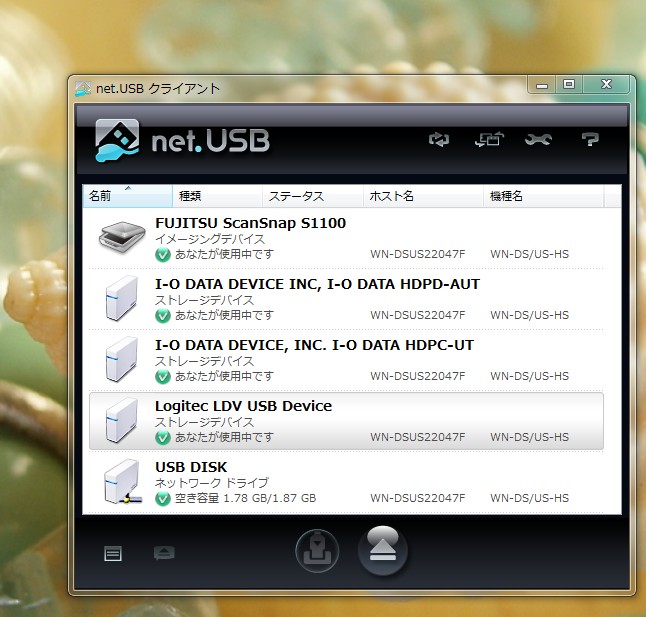The image size is (646, 617).
Task: Click the net.USB title bar app icon
Action: coord(82,89)
